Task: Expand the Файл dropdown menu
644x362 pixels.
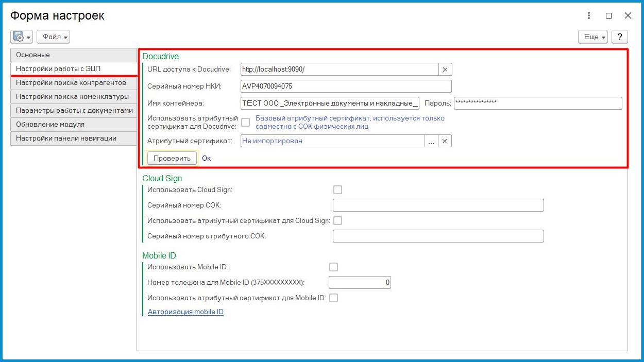Action: click(x=53, y=37)
